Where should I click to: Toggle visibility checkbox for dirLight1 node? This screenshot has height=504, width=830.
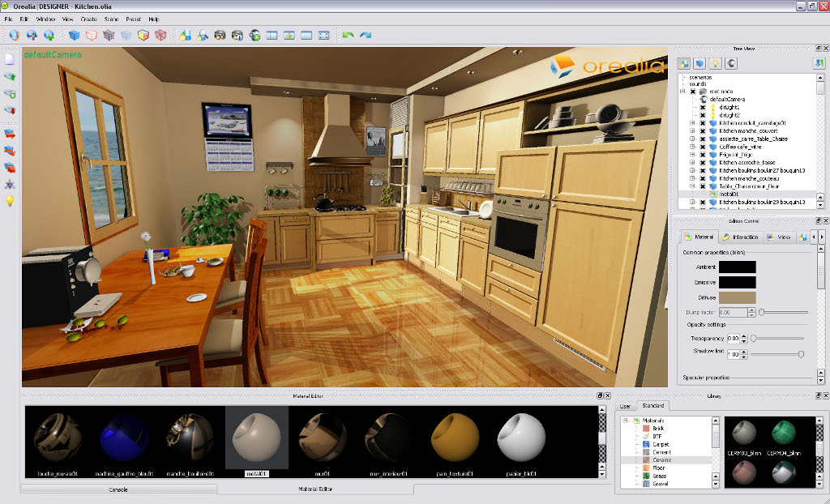click(x=703, y=107)
